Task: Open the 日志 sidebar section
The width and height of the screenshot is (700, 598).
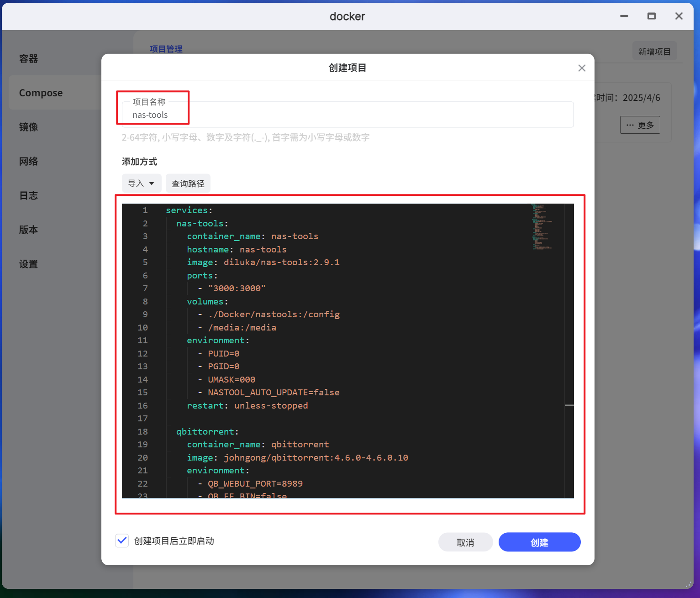Action: coord(28,195)
